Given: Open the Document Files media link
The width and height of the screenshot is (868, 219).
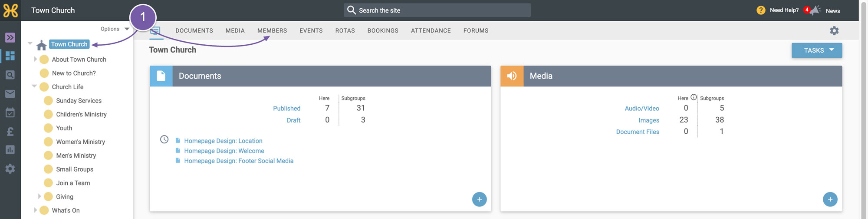Looking at the screenshot, I should 638,132.
